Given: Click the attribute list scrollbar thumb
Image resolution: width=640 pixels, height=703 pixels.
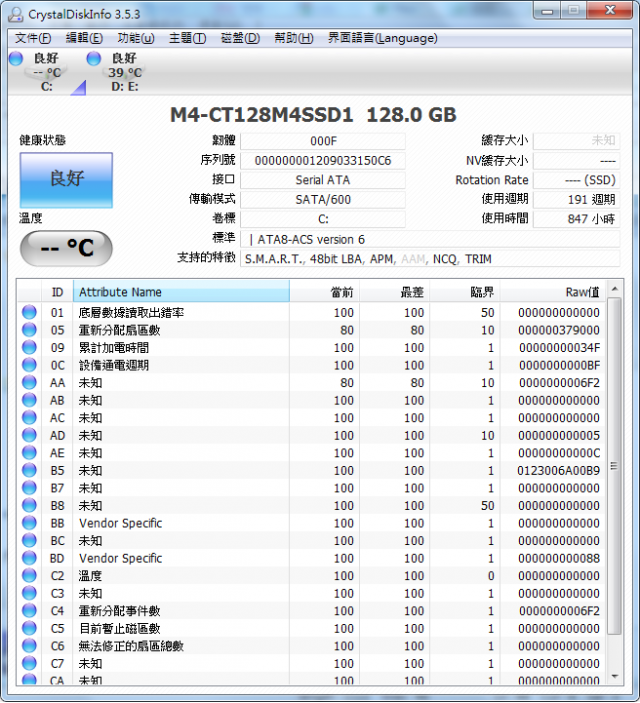Looking at the screenshot, I should [x=615, y=466].
